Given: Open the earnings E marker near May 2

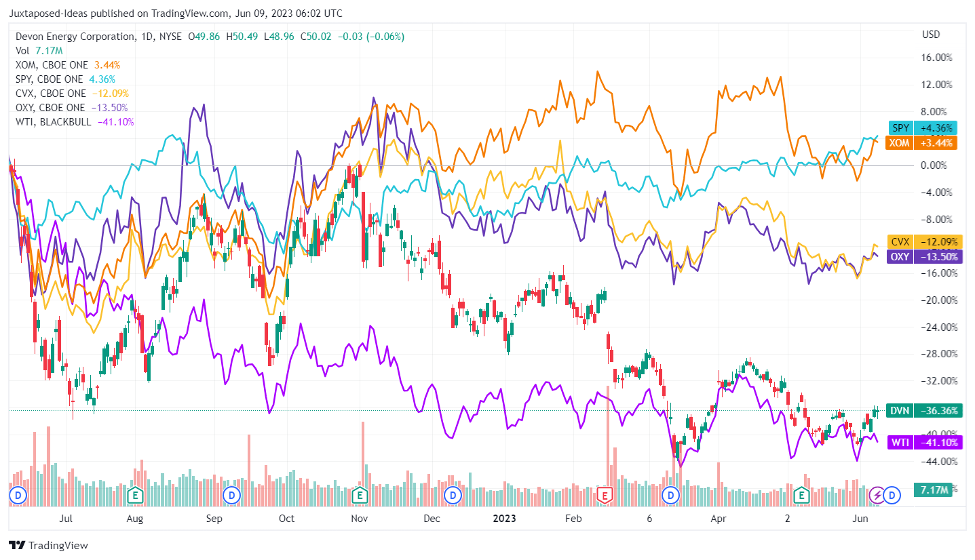Looking at the screenshot, I should tap(801, 496).
